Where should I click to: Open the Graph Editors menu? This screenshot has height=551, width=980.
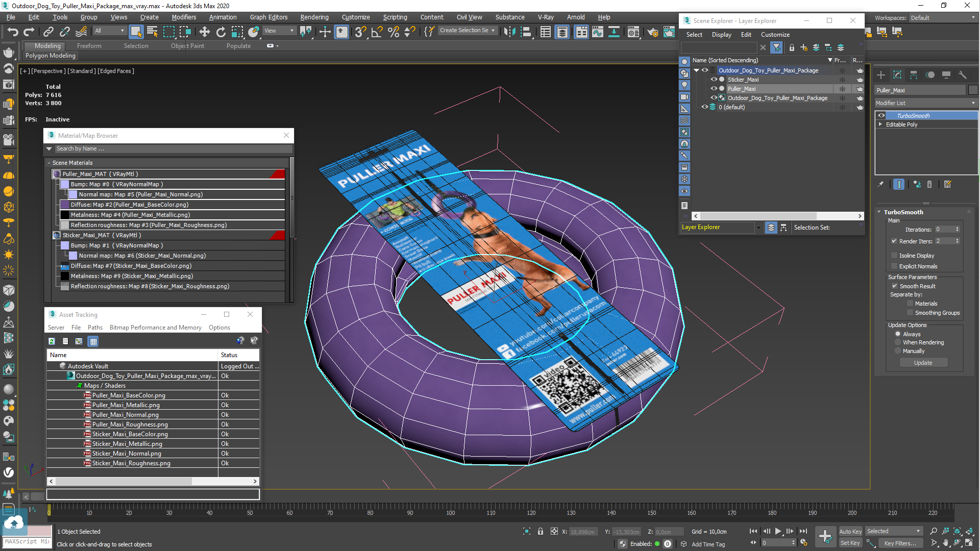[x=268, y=17]
